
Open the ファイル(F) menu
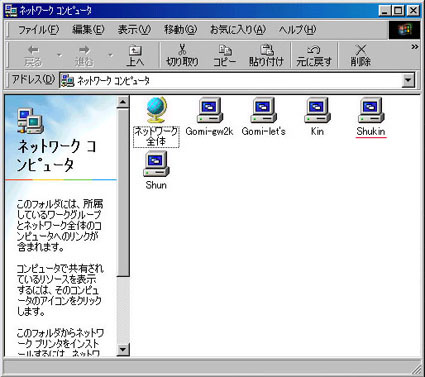pos(38,30)
